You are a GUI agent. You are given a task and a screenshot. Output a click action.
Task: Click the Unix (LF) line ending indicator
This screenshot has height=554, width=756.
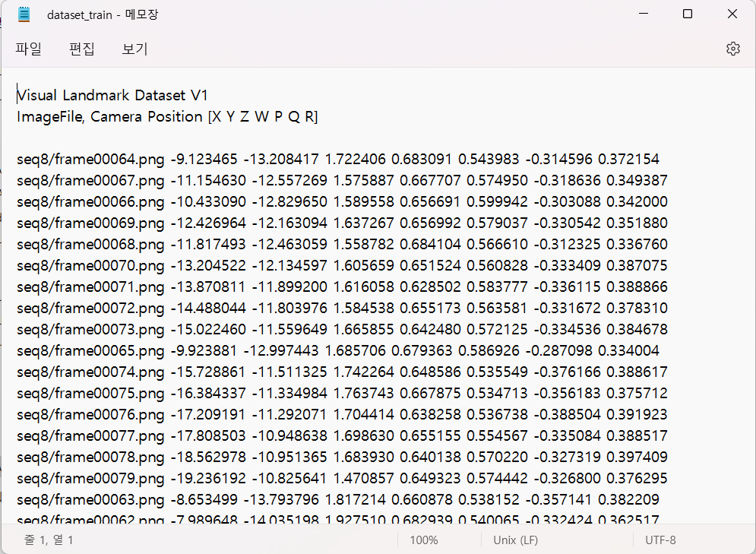tap(515, 540)
